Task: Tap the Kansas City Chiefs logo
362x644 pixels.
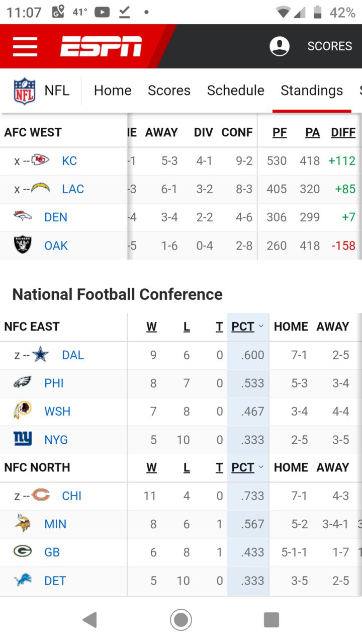Action: (x=40, y=160)
